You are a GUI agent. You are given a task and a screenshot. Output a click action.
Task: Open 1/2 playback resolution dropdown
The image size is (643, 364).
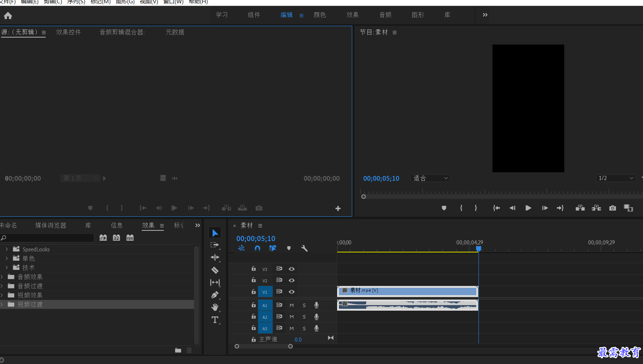(615, 178)
